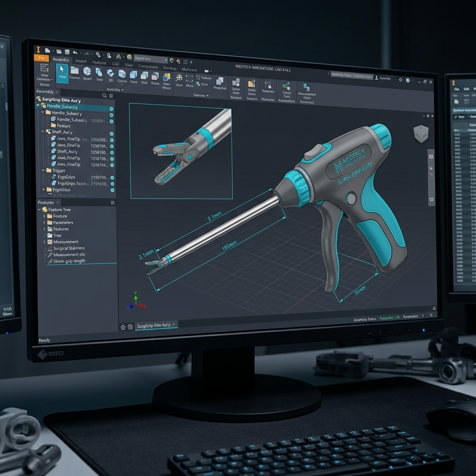Click the undo arrow in quick toolbar

75,53
